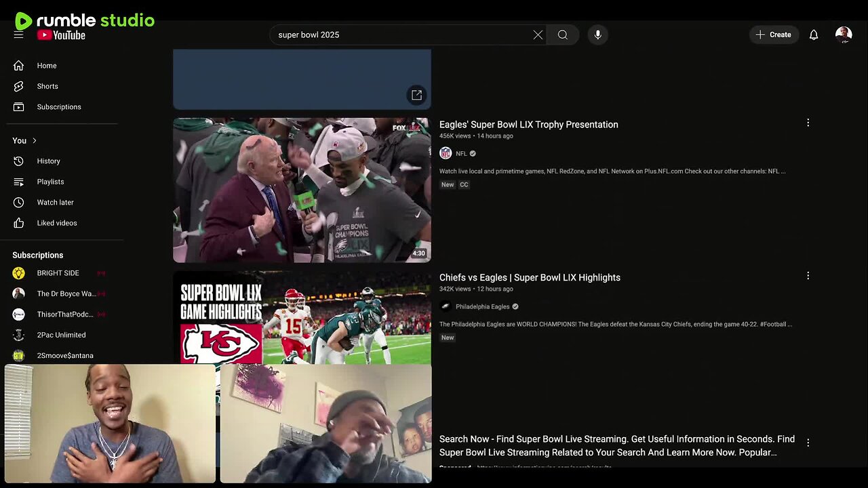Open options menu for Chiefs vs Eagles video

click(x=808, y=276)
